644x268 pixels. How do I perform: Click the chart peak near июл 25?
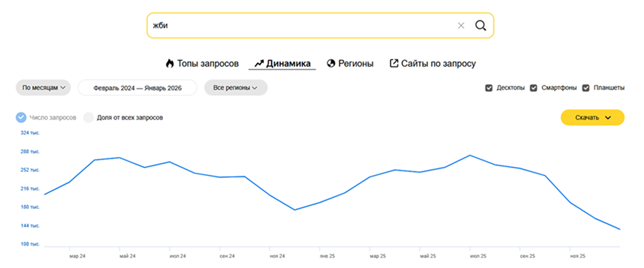[x=470, y=156]
